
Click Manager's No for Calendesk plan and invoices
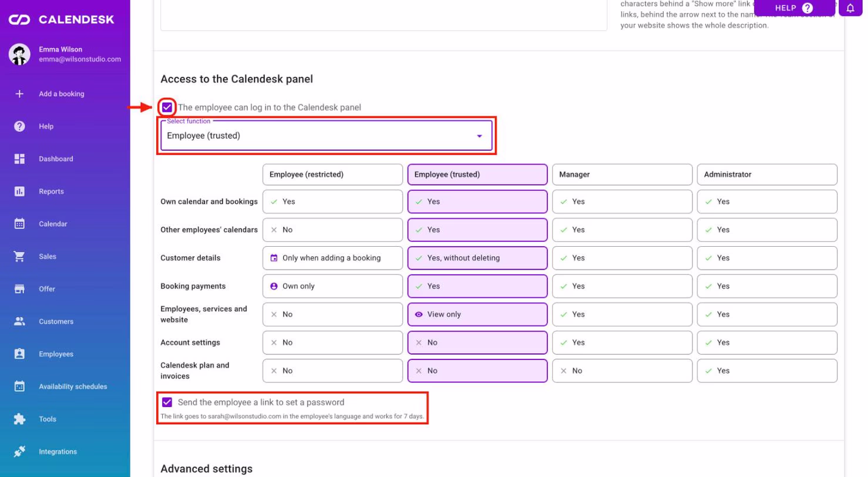(x=623, y=371)
